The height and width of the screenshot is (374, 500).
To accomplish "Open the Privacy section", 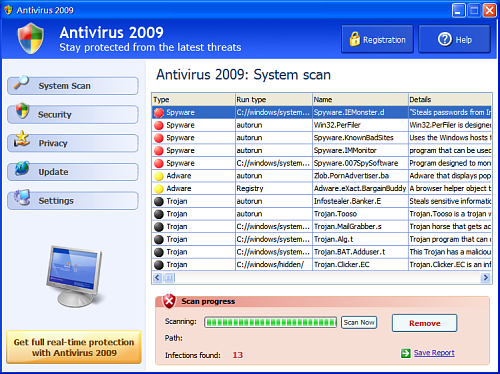I will click(73, 143).
